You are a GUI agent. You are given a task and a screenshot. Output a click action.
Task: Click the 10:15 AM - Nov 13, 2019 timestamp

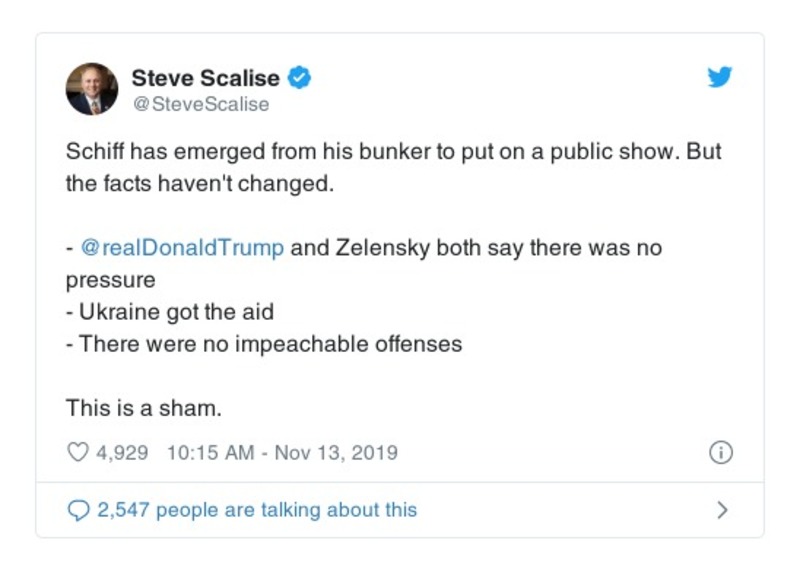(x=283, y=452)
